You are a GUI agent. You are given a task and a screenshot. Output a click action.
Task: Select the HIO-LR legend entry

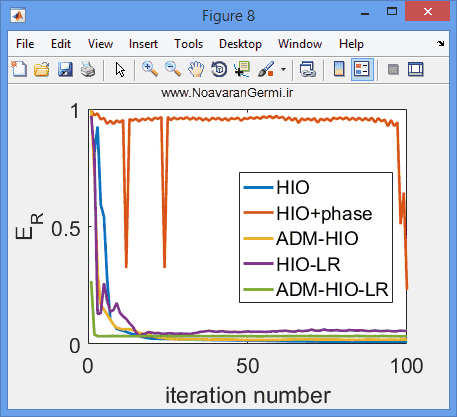(x=292, y=264)
